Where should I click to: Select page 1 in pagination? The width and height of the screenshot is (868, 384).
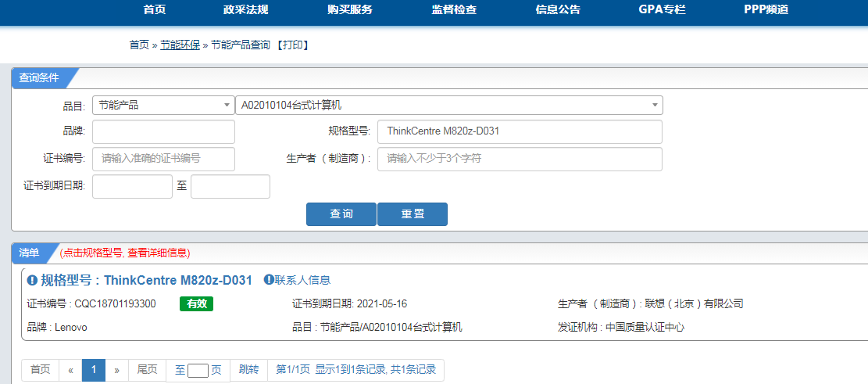click(94, 370)
